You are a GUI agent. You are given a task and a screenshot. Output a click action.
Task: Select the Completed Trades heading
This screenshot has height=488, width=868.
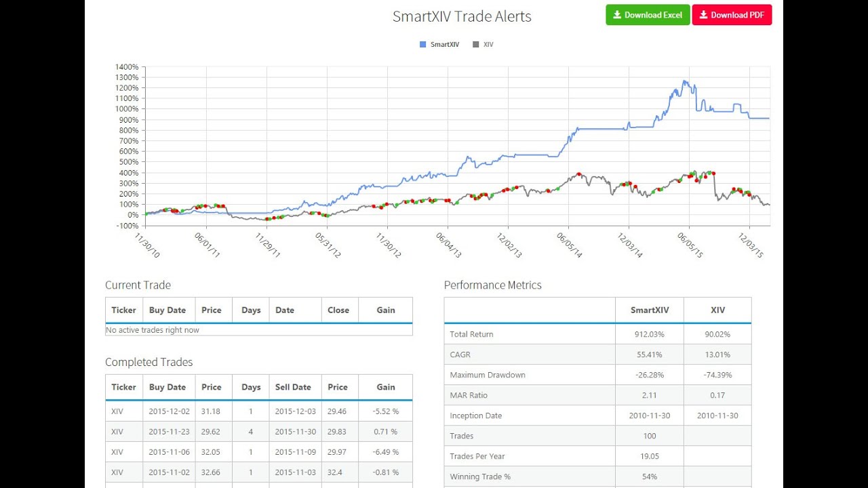(149, 363)
